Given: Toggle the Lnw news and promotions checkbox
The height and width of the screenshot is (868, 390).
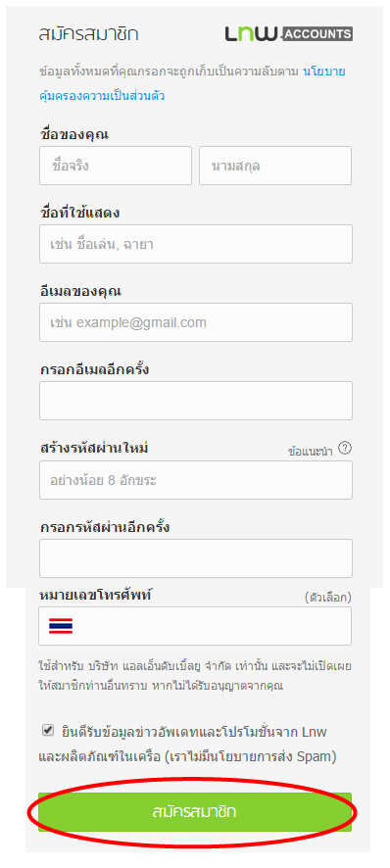Looking at the screenshot, I should [48, 730].
